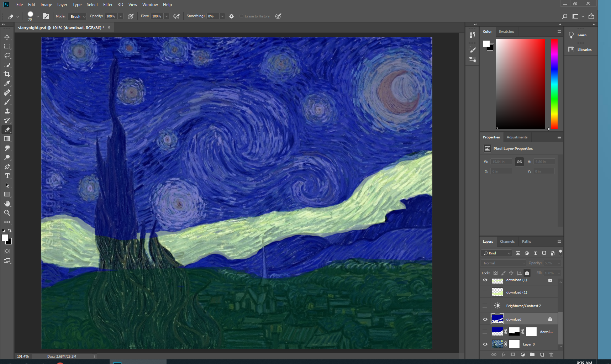Image resolution: width=611 pixels, height=364 pixels.
Task: Select the Rectangular Marquee tool
Action: 7,46
